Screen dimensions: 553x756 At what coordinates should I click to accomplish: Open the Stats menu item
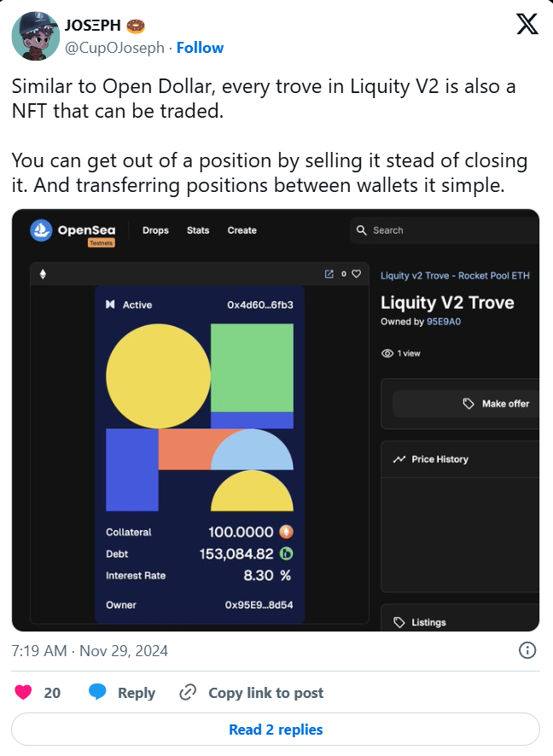click(x=198, y=230)
